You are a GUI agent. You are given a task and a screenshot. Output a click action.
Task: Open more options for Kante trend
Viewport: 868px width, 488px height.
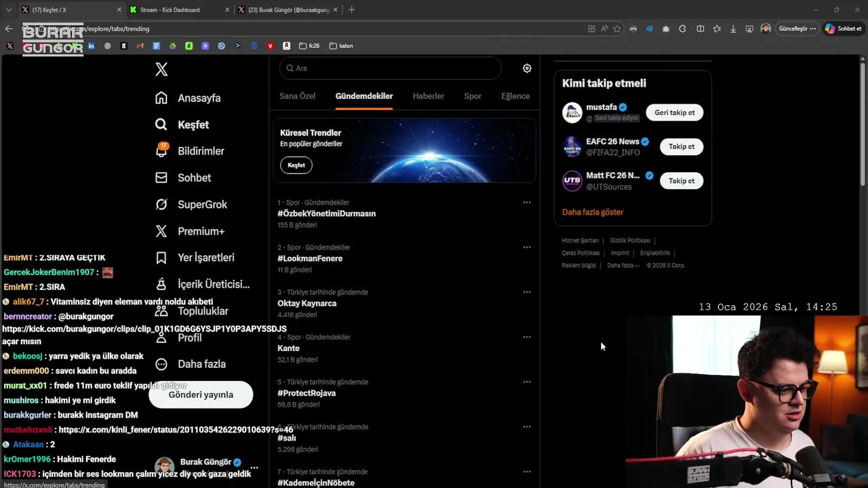pos(527,337)
